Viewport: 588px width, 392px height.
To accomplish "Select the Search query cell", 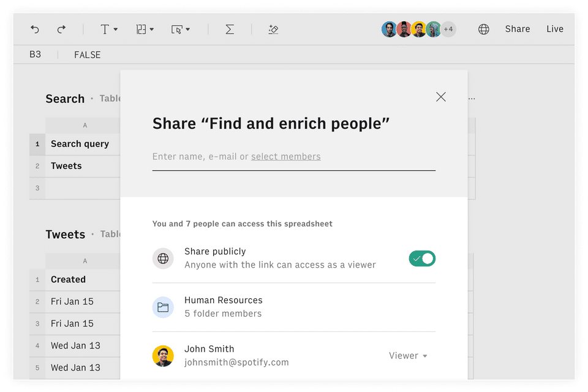I will 80,144.
